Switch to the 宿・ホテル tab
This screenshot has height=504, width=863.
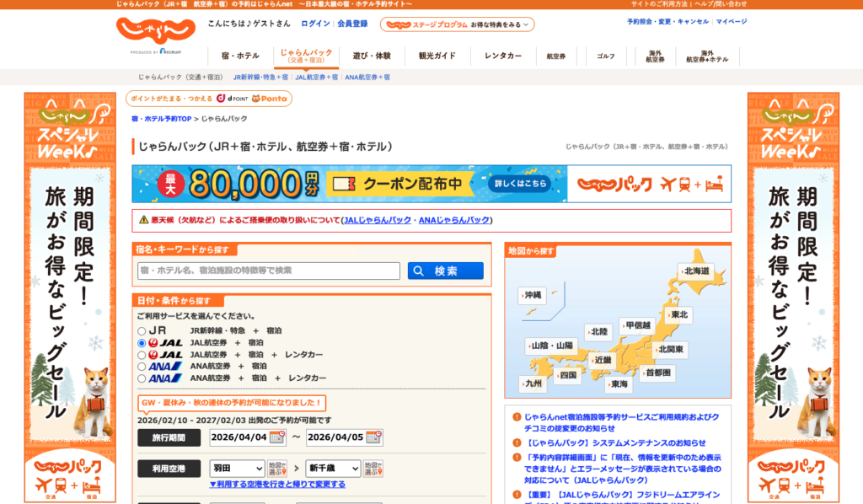pyautogui.click(x=240, y=56)
